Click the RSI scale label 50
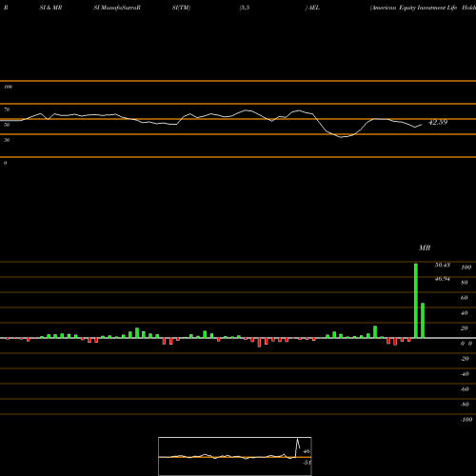Screen dimensions: 476x476 click(x=7, y=125)
